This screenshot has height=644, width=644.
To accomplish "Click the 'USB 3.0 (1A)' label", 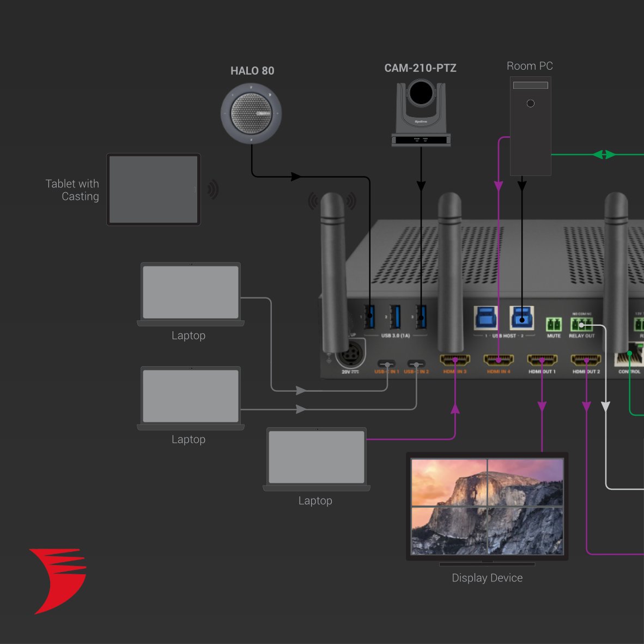I will [396, 336].
